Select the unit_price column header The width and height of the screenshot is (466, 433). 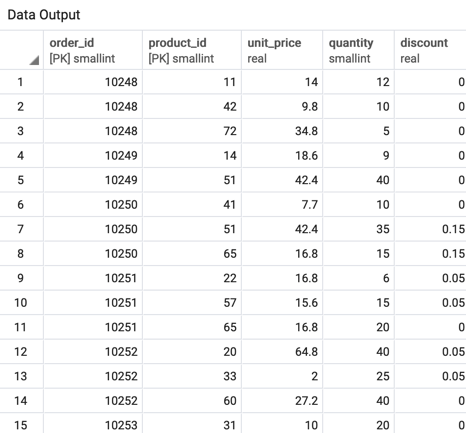(x=282, y=50)
